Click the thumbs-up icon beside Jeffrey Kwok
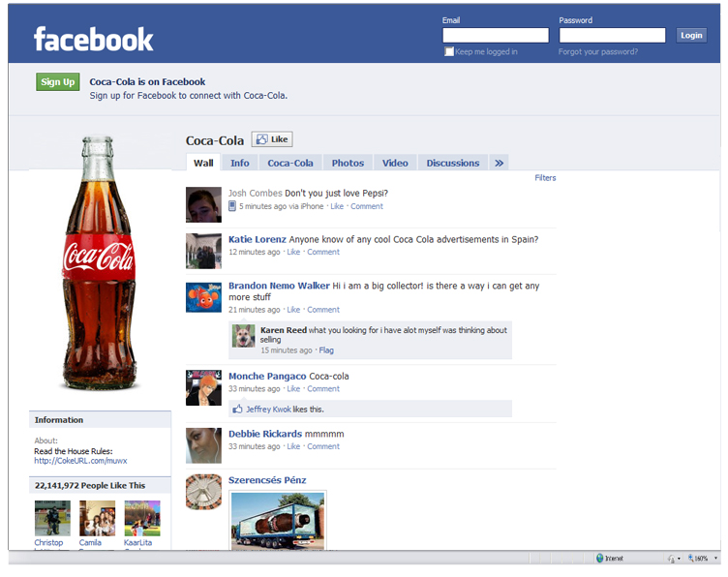The height and width of the screenshot is (577, 728). click(238, 409)
